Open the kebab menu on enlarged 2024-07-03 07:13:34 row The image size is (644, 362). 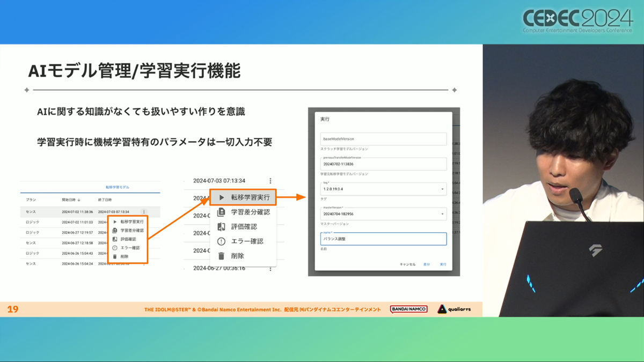pyautogui.click(x=270, y=181)
